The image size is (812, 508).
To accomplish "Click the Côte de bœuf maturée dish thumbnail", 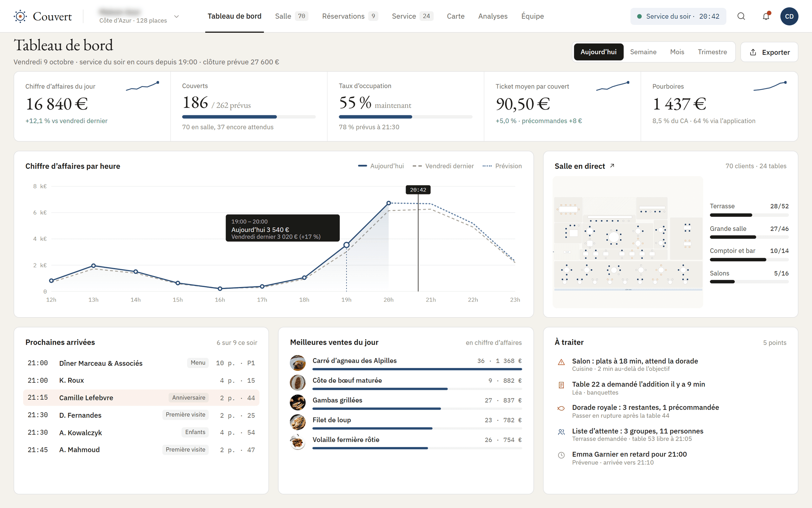I will (x=298, y=383).
